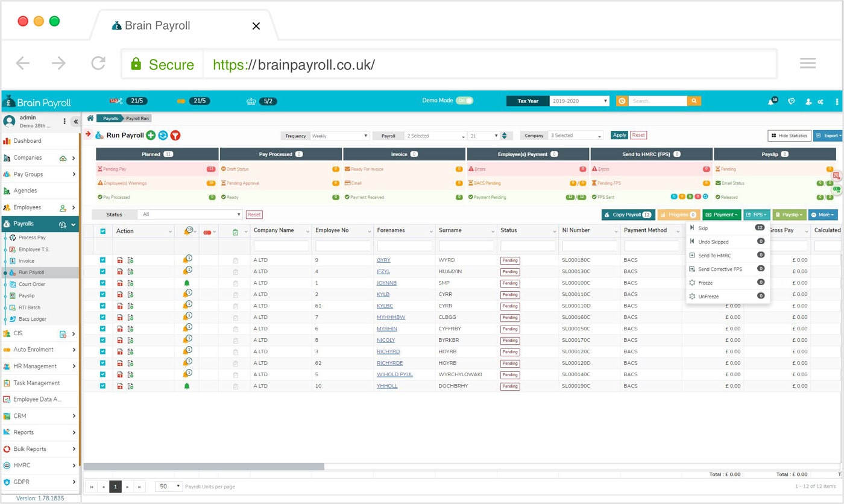This screenshot has height=504, width=844.
Task: Go to the home icon in breadcrumb
Action: click(x=90, y=118)
